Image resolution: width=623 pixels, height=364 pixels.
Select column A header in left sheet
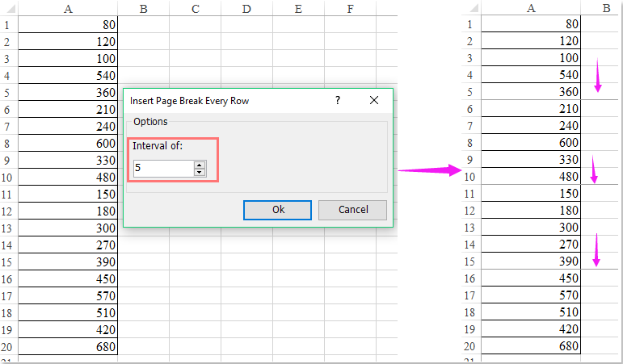point(68,9)
